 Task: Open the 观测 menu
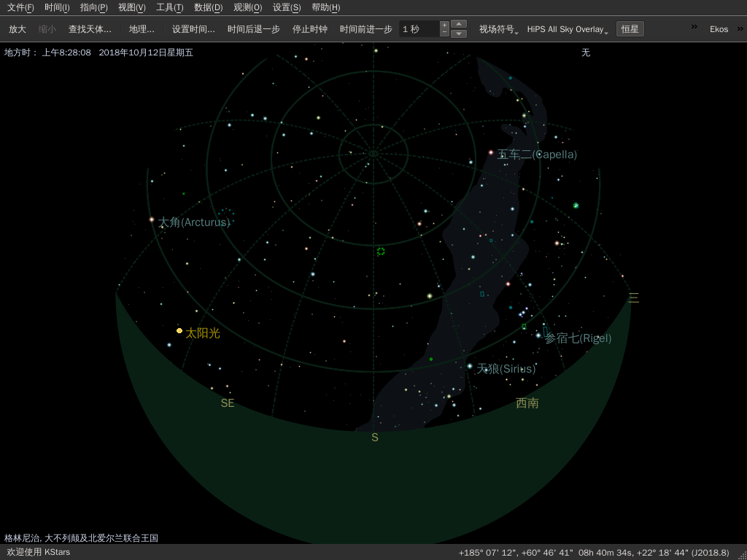[246, 7]
